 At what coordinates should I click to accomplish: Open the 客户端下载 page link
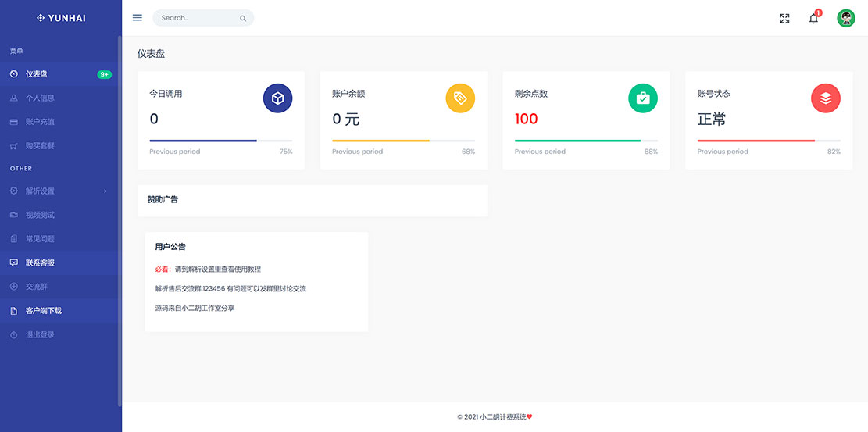click(x=43, y=311)
